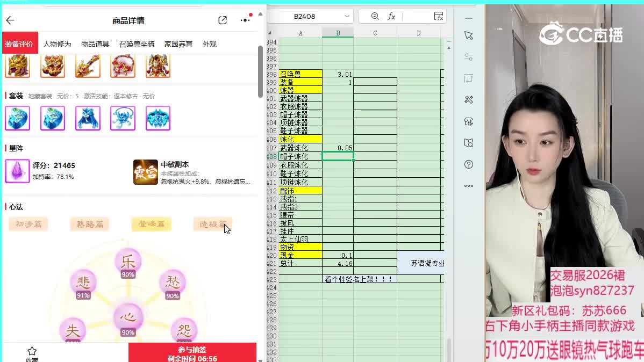Click the 现金 cell
This screenshot has height=362, width=644.
300,255
